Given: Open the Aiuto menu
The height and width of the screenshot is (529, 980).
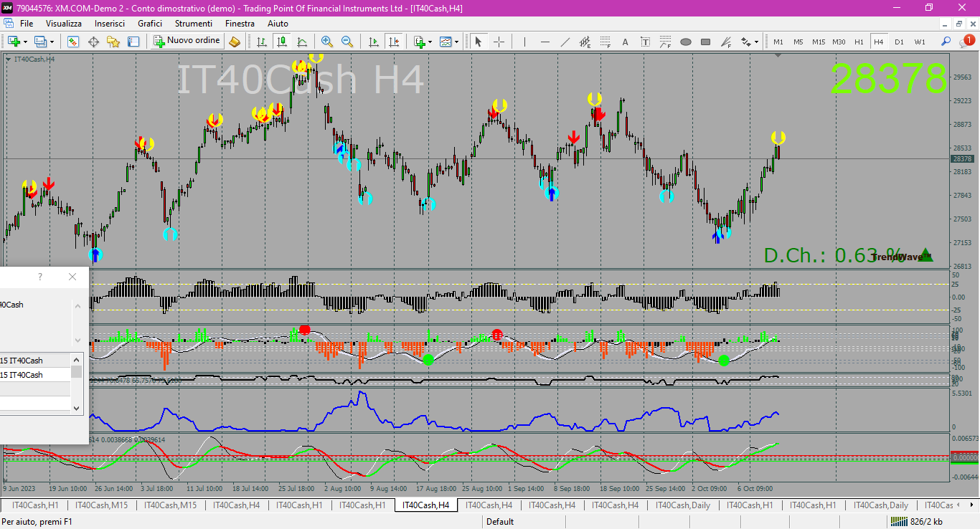Looking at the screenshot, I should (278, 24).
